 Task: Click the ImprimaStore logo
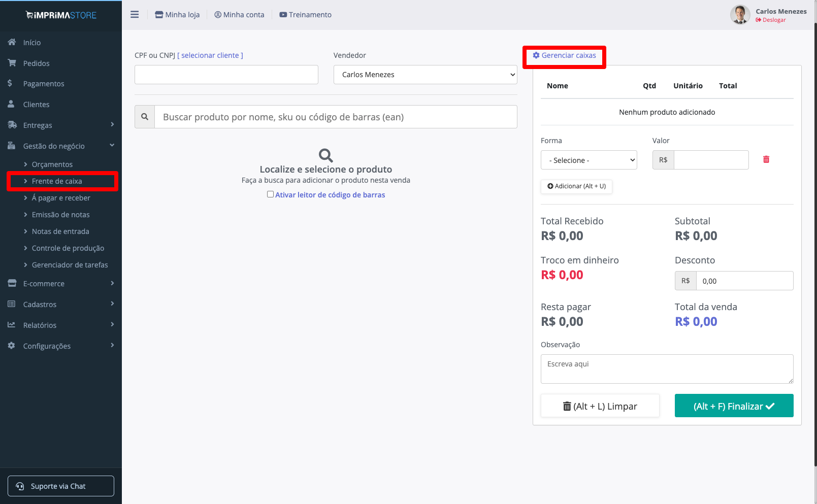[x=61, y=15]
